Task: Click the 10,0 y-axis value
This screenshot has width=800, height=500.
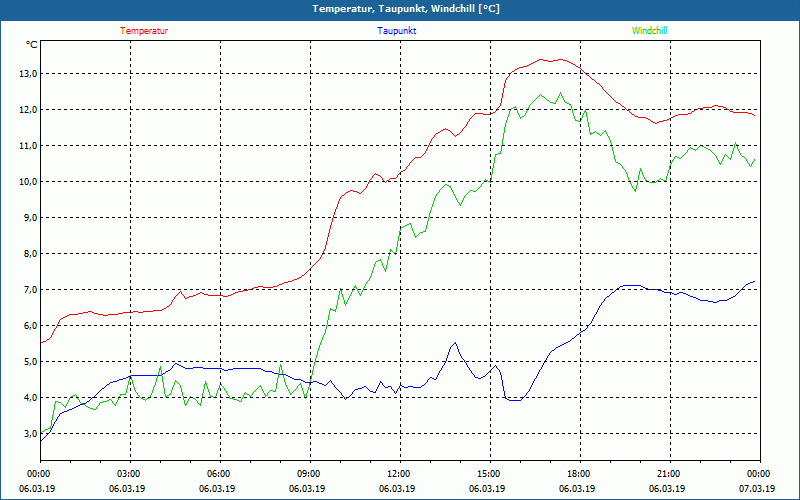Action: 29,182
